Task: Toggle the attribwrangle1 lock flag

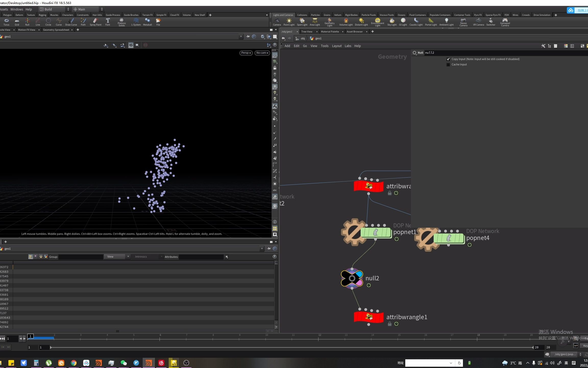Action: click(390, 324)
